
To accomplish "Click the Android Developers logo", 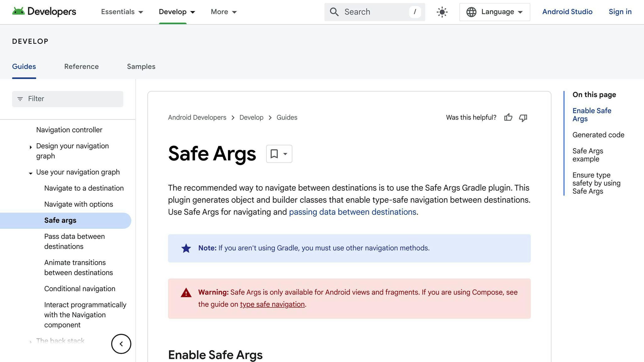I will click(44, 12).
